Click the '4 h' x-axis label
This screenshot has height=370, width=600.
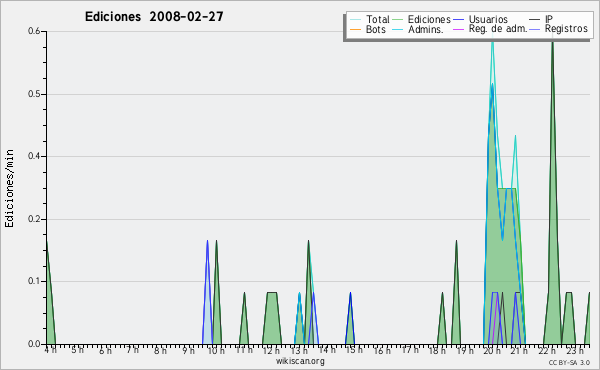[x=51, y=350]
